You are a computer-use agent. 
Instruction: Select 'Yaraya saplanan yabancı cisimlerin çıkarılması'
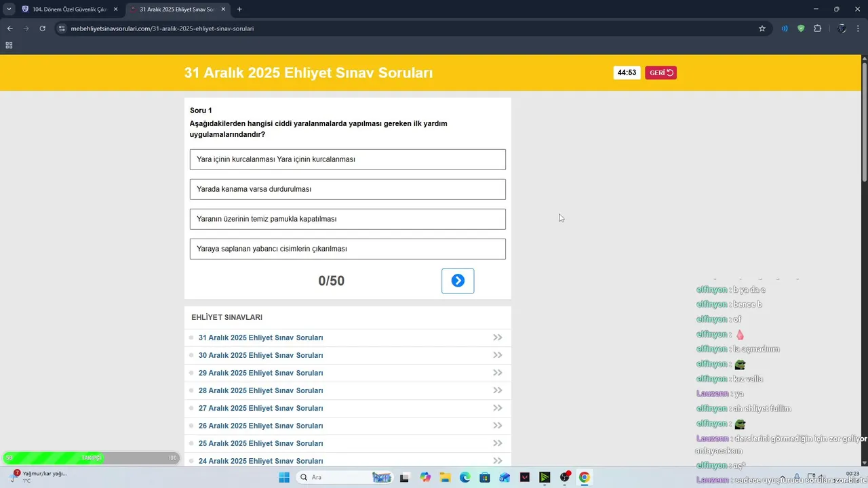point(348,249)
